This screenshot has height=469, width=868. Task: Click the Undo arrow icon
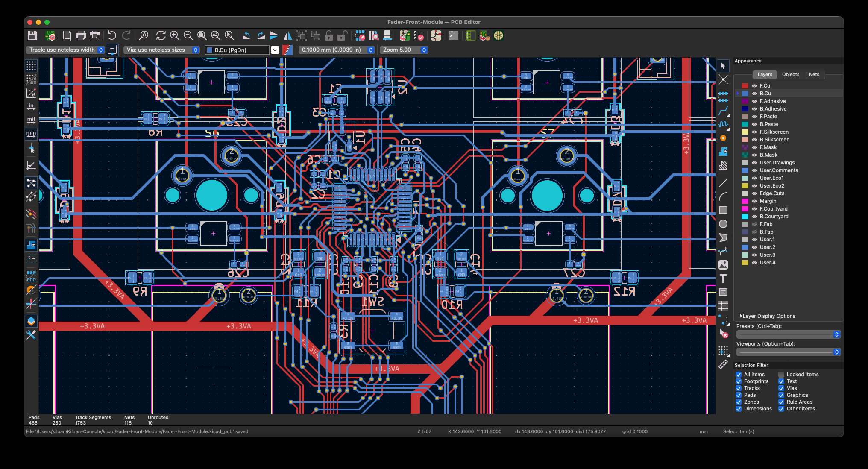point(112,35)
